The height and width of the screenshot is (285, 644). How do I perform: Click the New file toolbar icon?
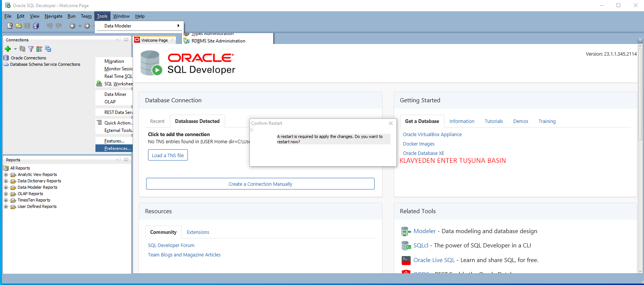pyautogui.click(x=10, y=26)
